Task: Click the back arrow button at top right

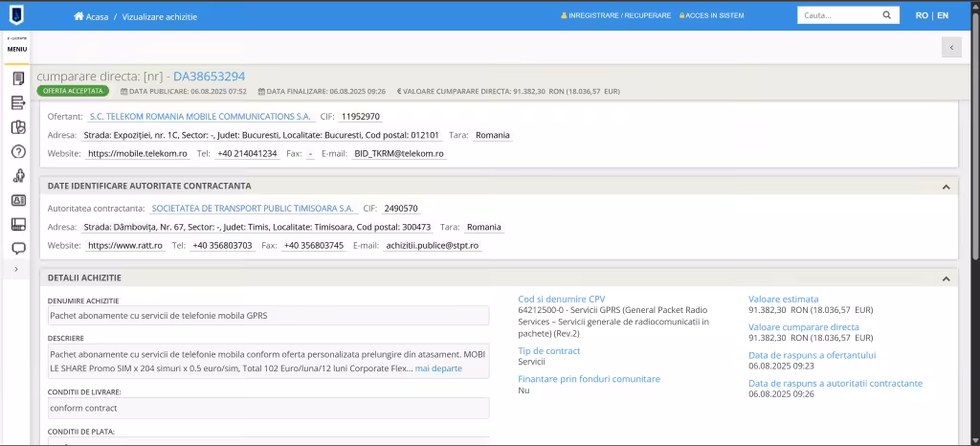Action: tap(951, 48)
